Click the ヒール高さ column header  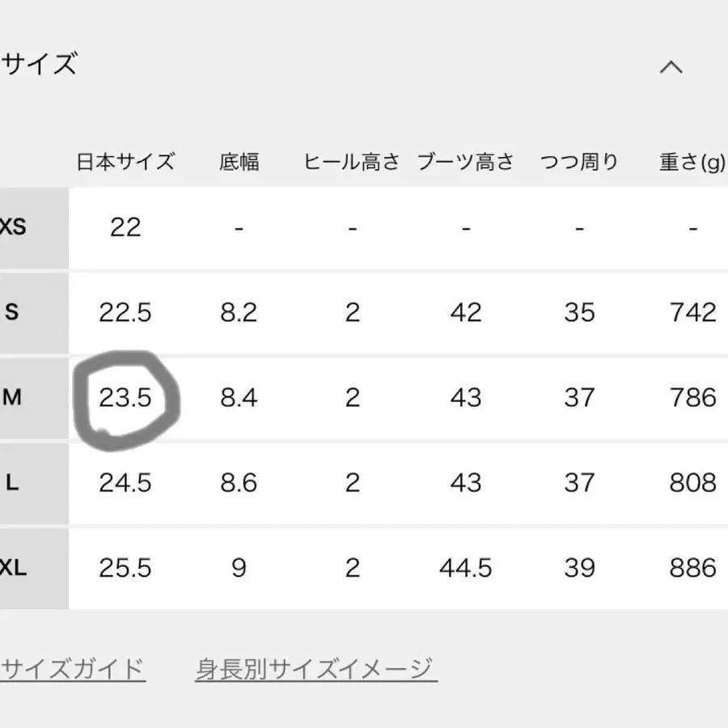352,162
